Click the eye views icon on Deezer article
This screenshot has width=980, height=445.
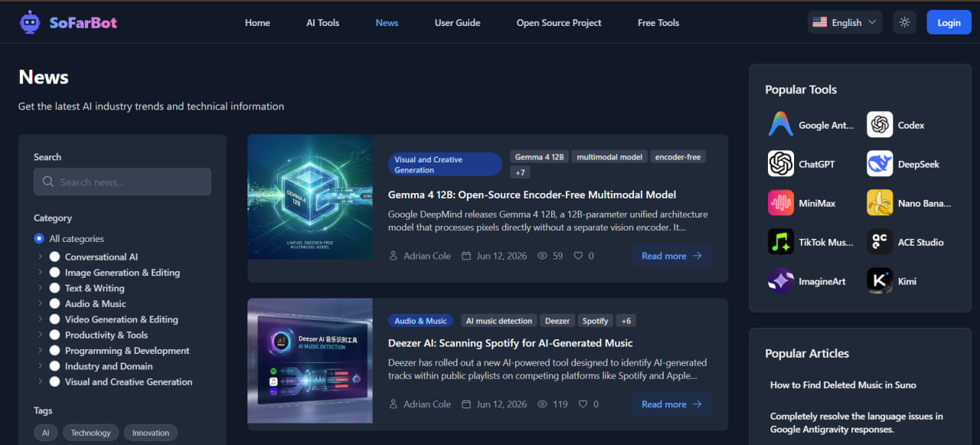(x=542, y=404)
